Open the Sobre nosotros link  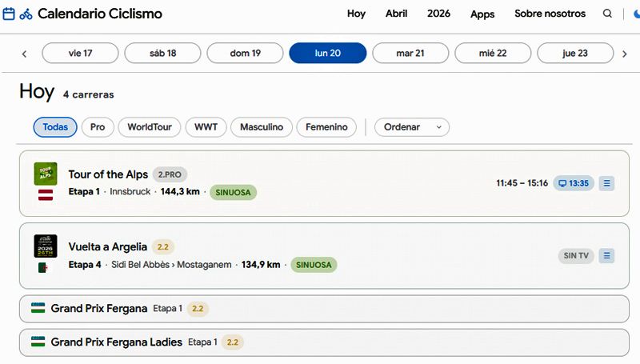[550, 14]
